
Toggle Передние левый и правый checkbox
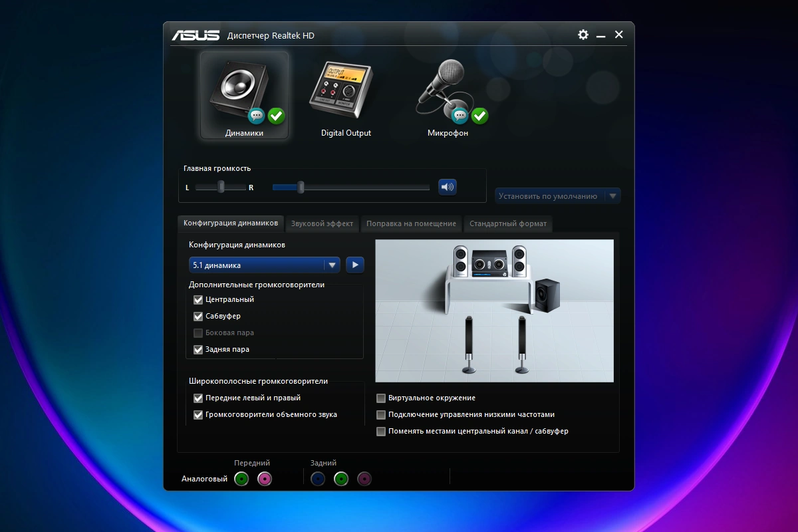[198, 398]
